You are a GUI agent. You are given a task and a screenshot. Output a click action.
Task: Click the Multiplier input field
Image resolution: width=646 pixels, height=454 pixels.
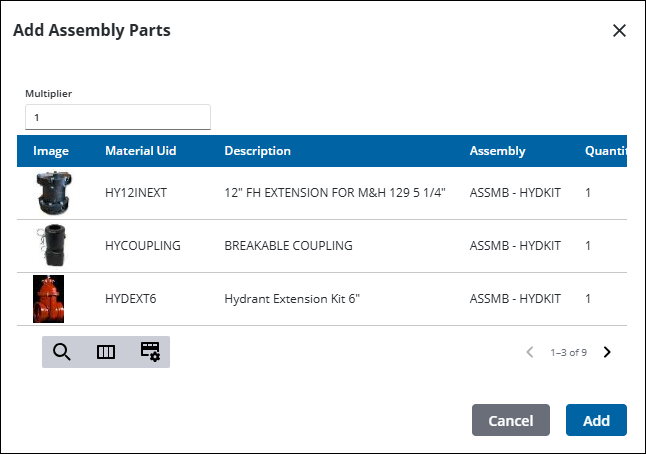118,117
